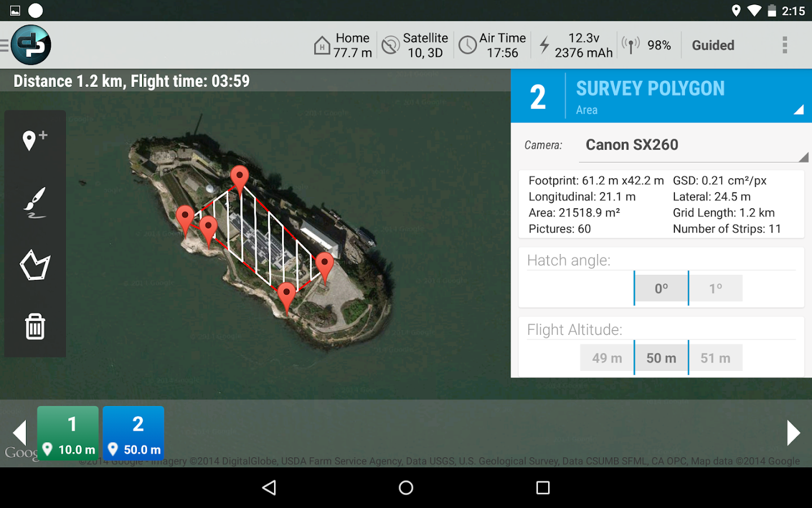Select the add-waypoint marker tool
The height and width of the screenshot is (508, 812).
point(34,139)
